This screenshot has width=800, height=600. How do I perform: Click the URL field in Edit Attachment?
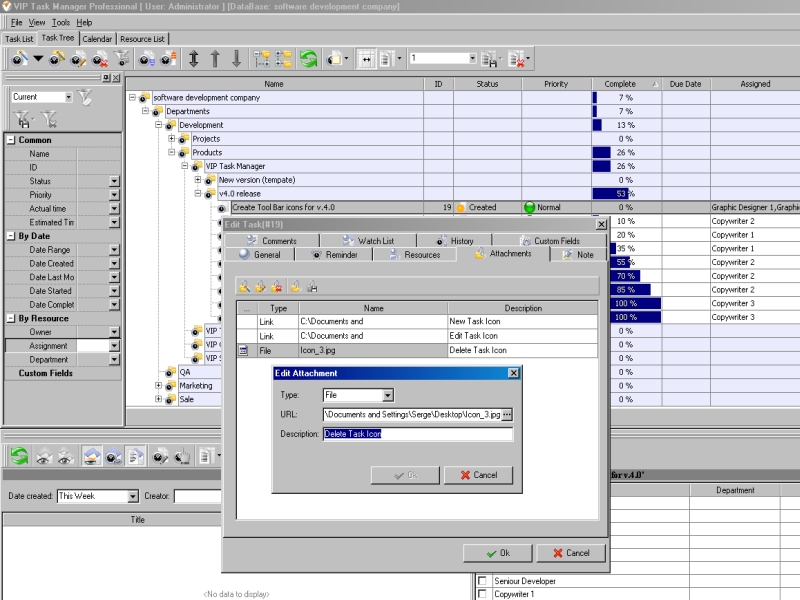tap(412, 415)
